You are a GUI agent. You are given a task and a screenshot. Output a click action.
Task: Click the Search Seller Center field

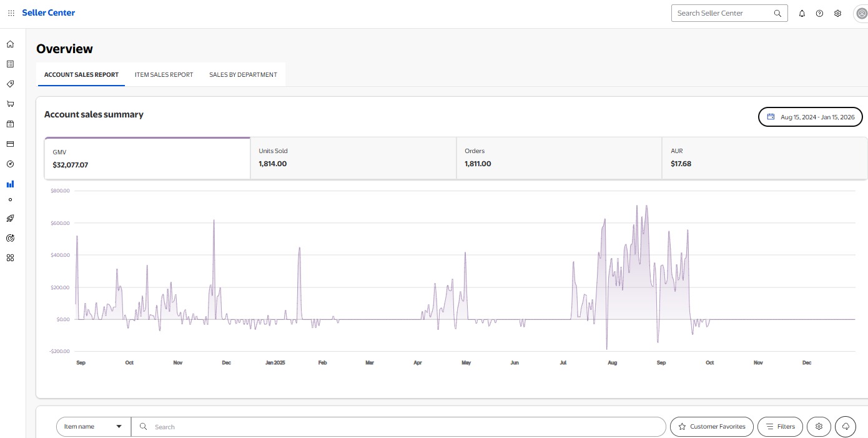[723, 13]
